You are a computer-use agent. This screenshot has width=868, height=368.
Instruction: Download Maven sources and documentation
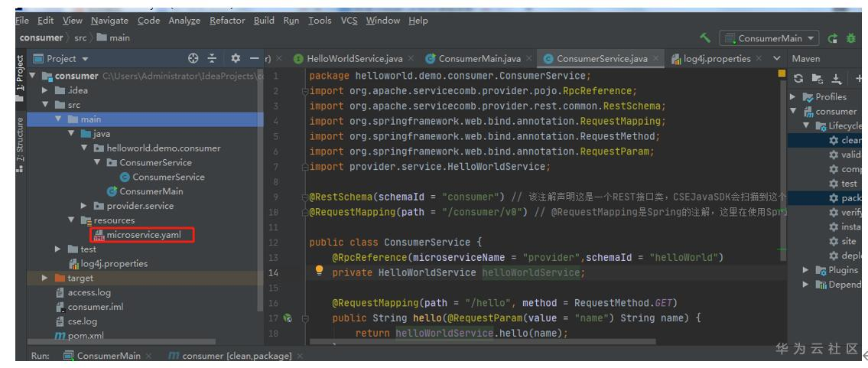pos(837,79)
